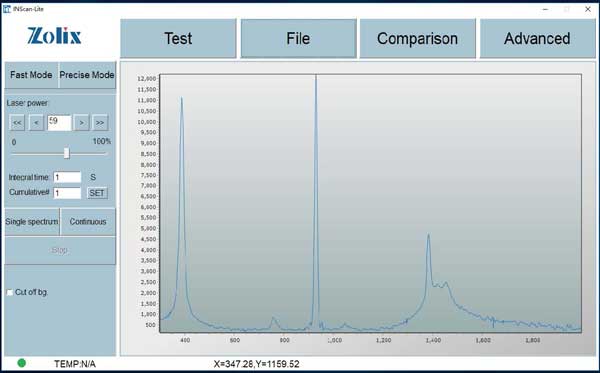
Task: Click the green status indicator light
Action: (22, 363)
